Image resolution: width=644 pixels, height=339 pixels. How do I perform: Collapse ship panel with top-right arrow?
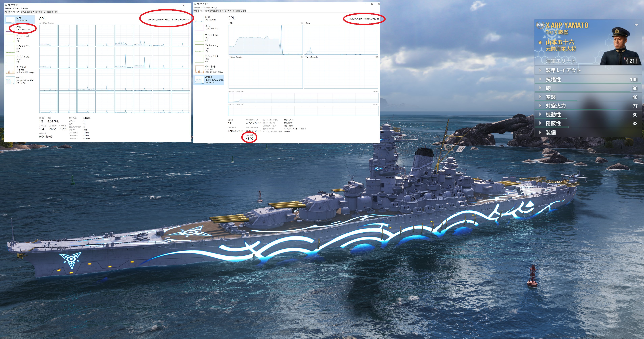636,25
